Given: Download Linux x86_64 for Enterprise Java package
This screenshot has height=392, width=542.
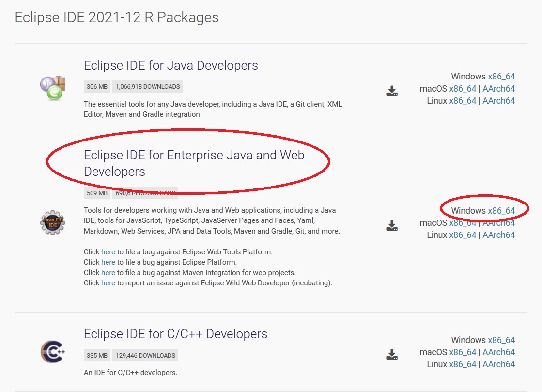Looking at the screenshot, I should coord(463,235).
